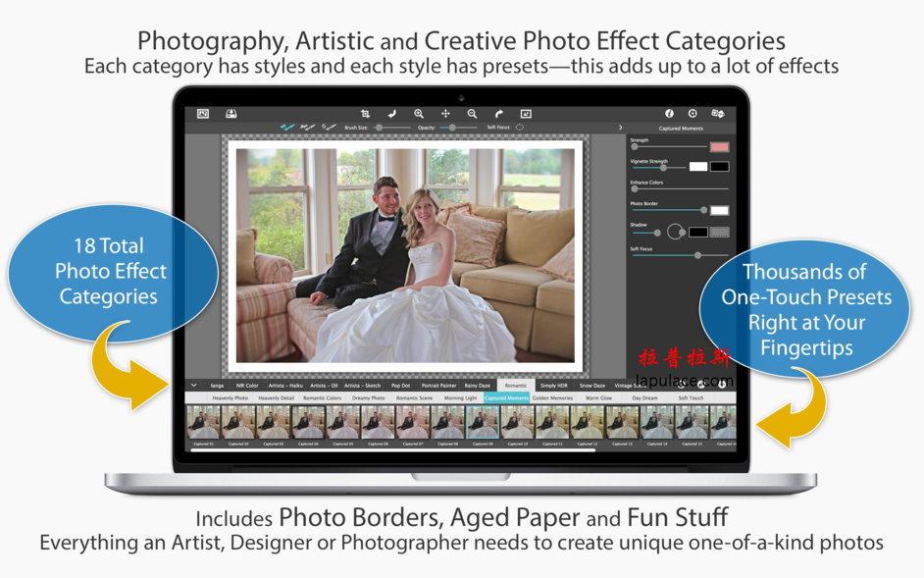Select the Crop tool in the toolbar

pos(364,114)
